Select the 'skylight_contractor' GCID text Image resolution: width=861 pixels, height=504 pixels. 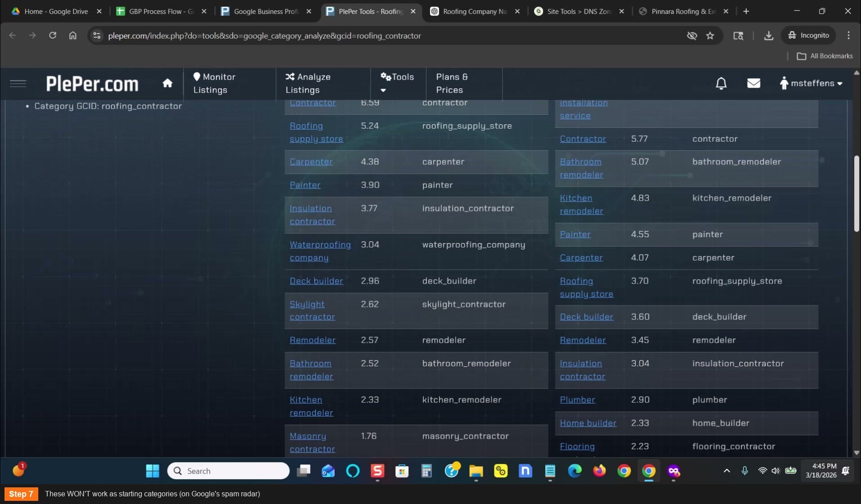463,304
